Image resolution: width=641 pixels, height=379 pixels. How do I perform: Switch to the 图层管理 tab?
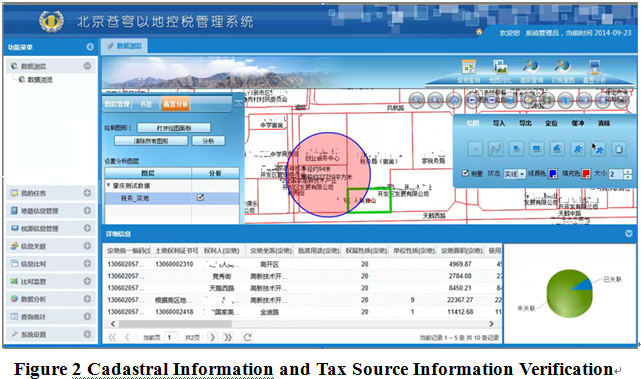[x=117, y=104]
